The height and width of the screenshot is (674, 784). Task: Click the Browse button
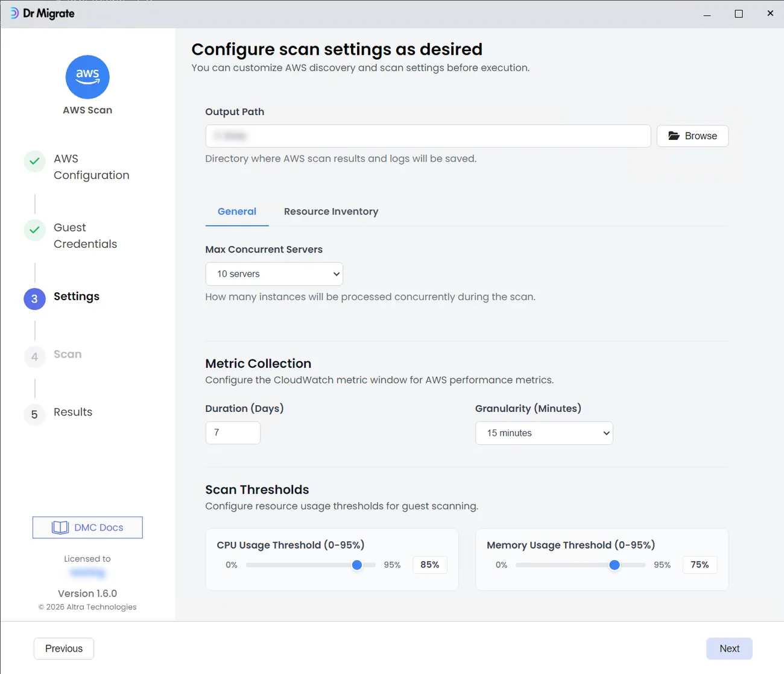[692, 136]
